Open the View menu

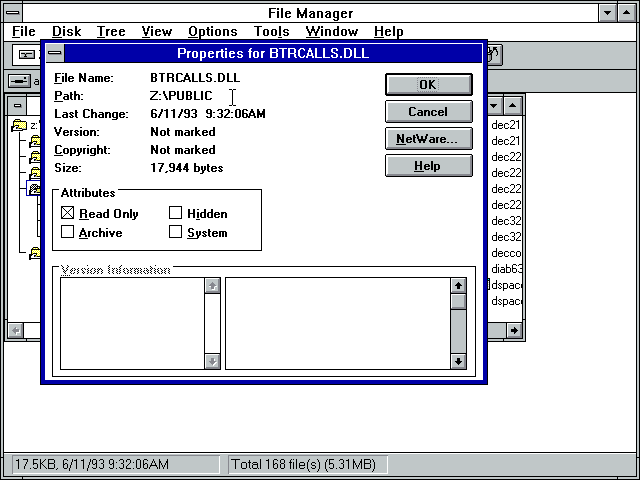click(x=157, y=31)
